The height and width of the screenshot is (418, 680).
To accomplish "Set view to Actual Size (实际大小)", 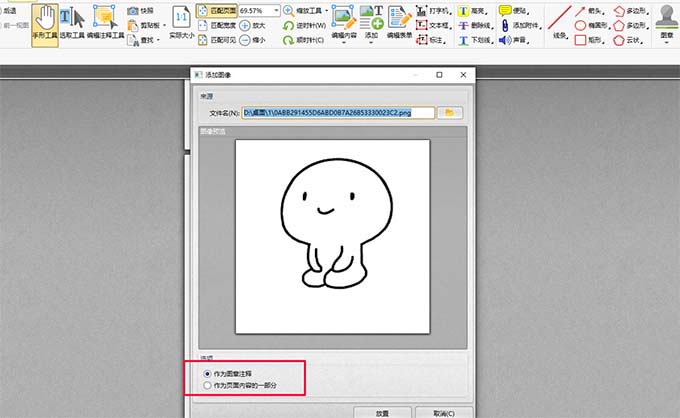I will click(x=181, y=22).
